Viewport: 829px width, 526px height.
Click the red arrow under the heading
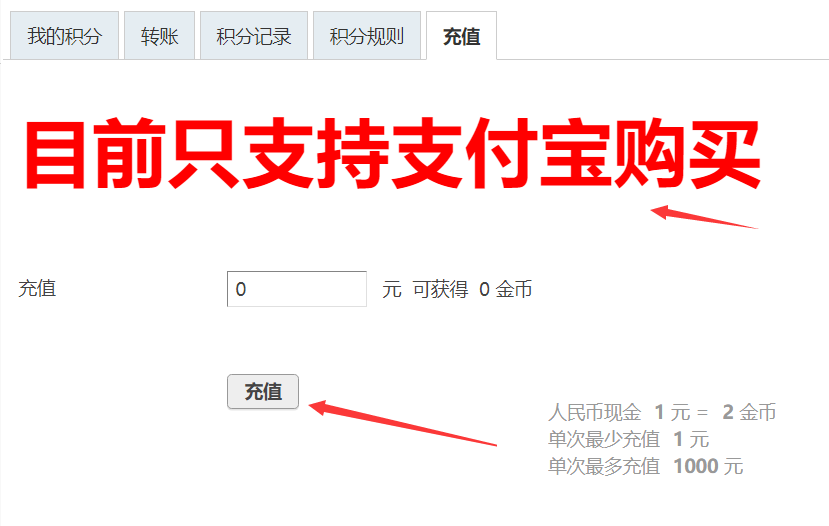(x=704, y=217)
